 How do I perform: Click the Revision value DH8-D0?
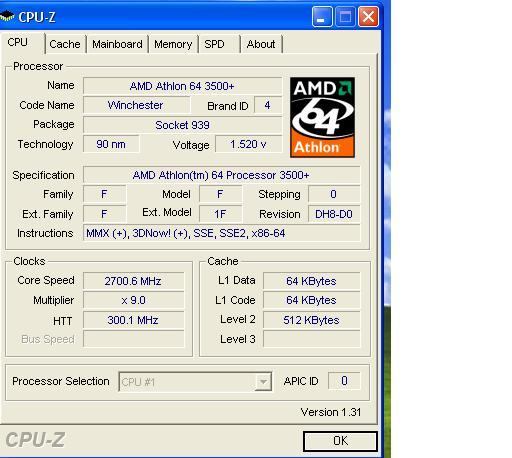click(x=334, y=214)
